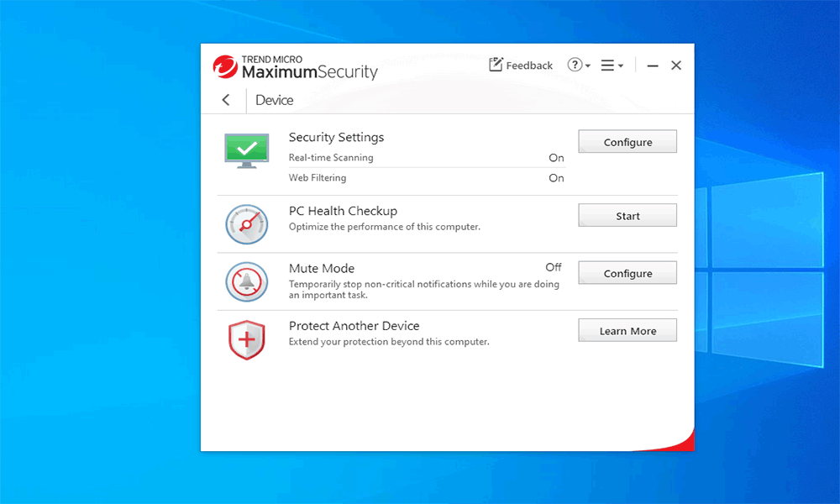The image size is (840, 504).
Task: Minimize the Maximum Security window
Action: pyautogui.click(x=653, y=66)
